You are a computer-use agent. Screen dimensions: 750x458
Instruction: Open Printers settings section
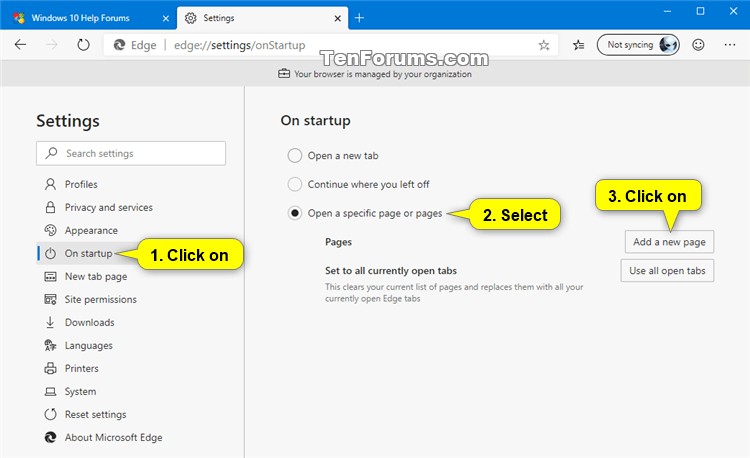coord(81,368)
